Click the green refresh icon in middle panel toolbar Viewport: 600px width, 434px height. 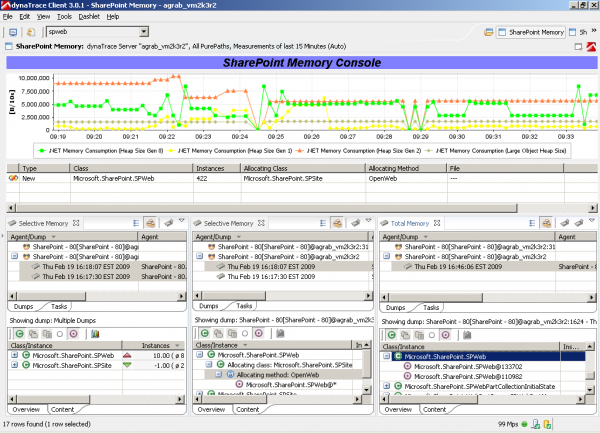click(x=205, y=334)
